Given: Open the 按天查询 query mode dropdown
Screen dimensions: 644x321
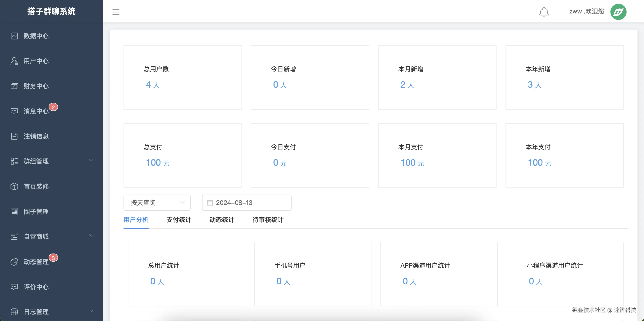Looking at the screenshot, I should click(x=157, y=203).
